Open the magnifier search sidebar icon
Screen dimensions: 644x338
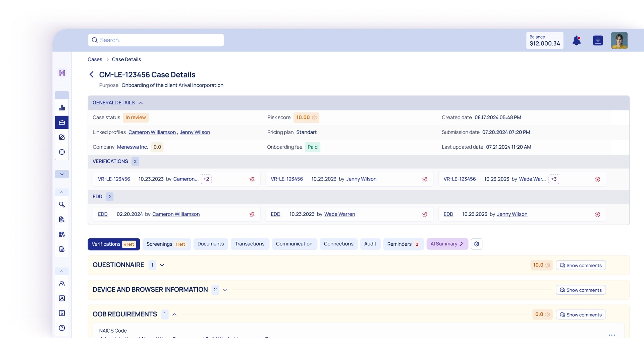click(62, 204)
